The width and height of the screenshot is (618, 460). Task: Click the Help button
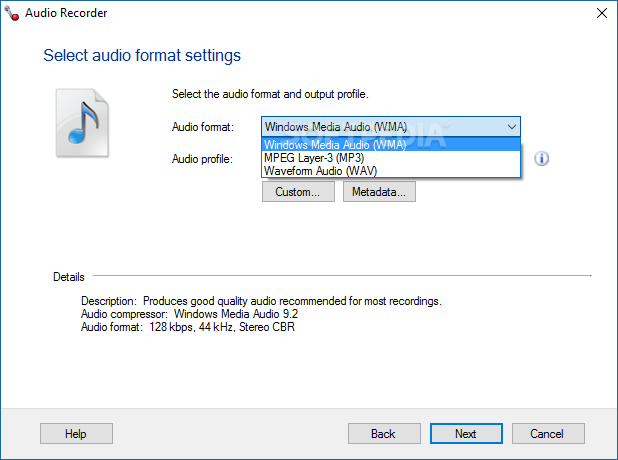tap(76, 434)
